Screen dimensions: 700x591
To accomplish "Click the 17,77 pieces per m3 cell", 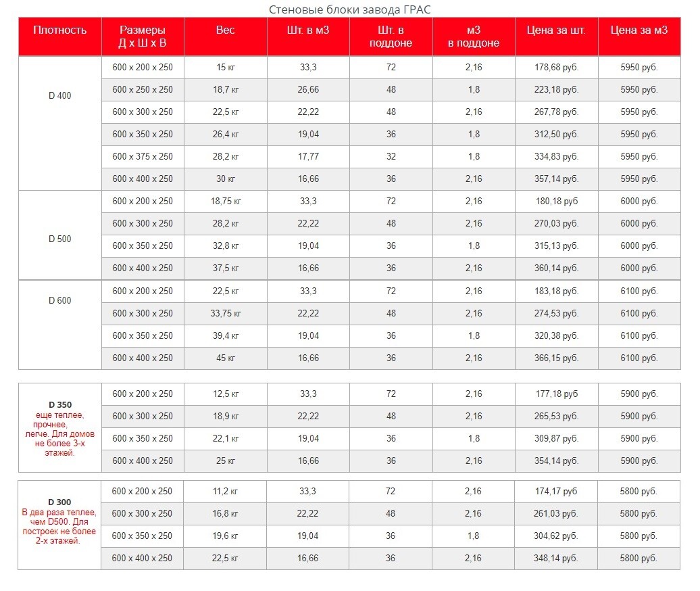I will tap(308, 156).
